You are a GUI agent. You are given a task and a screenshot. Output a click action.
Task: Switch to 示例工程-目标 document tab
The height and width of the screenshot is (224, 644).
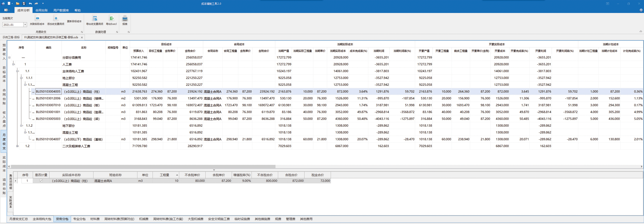pyautogui.click(x=11, y=37)
